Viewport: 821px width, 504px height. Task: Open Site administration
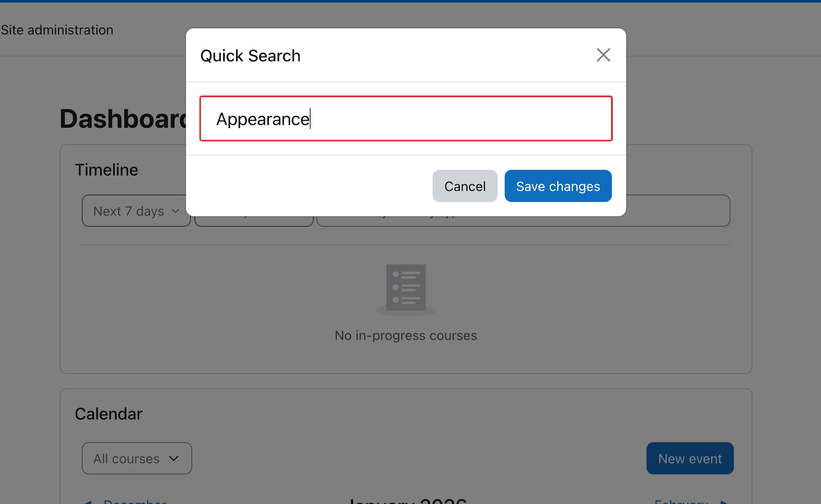coord(57,30)
